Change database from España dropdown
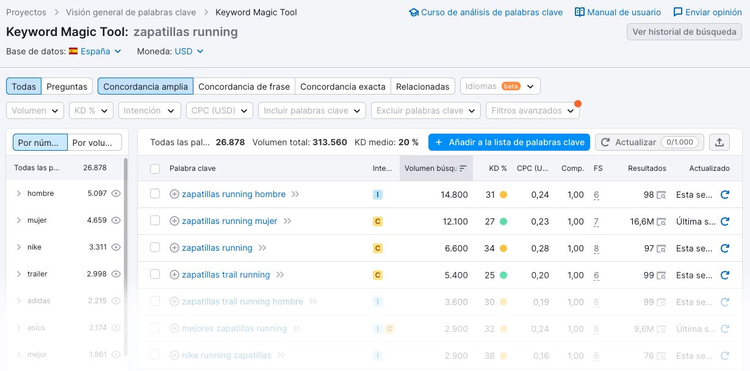This screenshot has height=371, width=750. [100, 51]
